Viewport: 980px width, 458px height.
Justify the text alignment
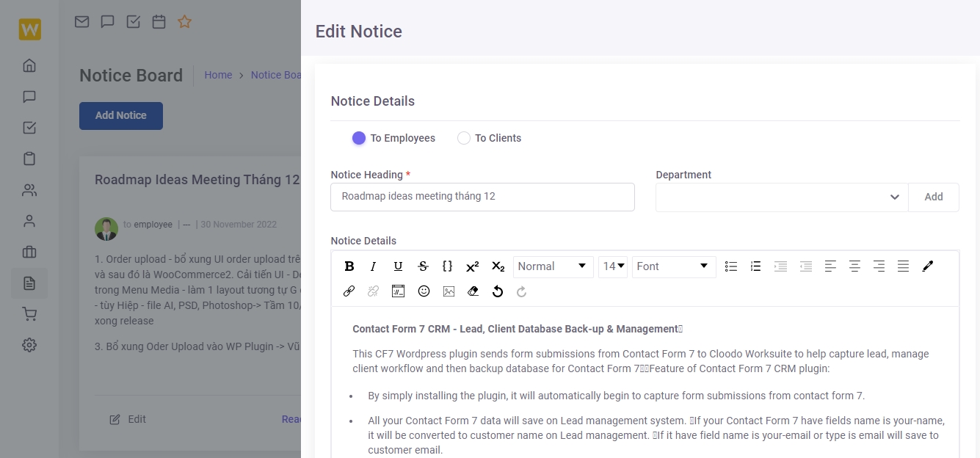(903, 266)
